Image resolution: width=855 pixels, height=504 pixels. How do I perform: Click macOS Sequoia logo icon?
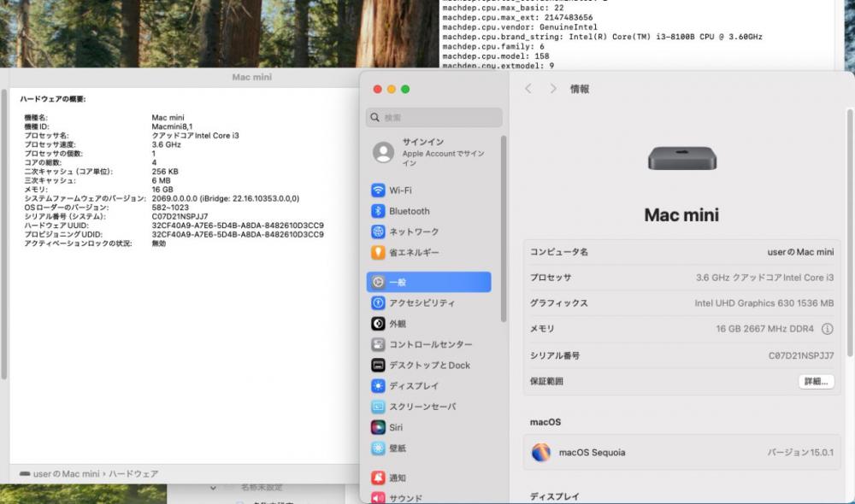[541, 452]
